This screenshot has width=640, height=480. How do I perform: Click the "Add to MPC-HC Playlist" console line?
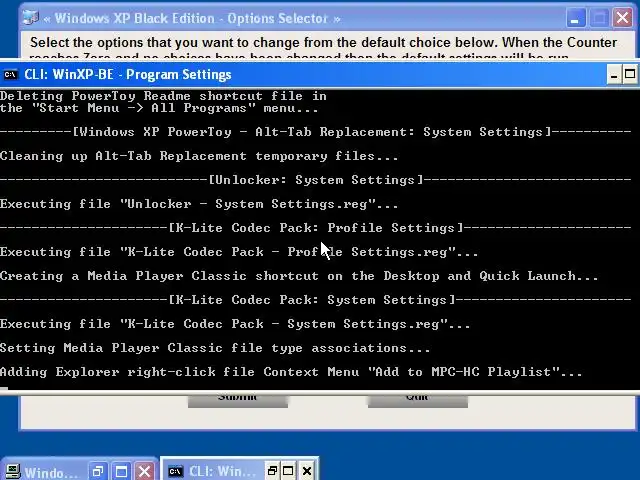(291, 372)
